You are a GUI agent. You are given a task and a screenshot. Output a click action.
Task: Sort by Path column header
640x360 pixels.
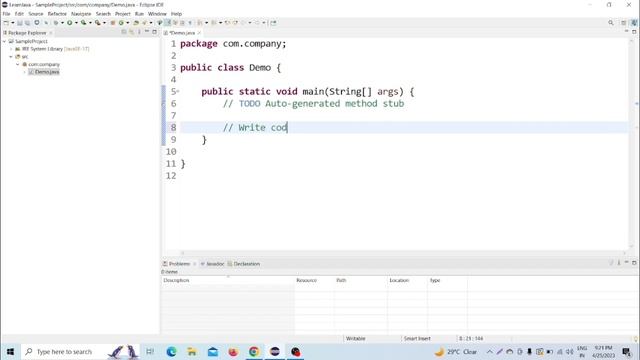(x=360, y=280)
